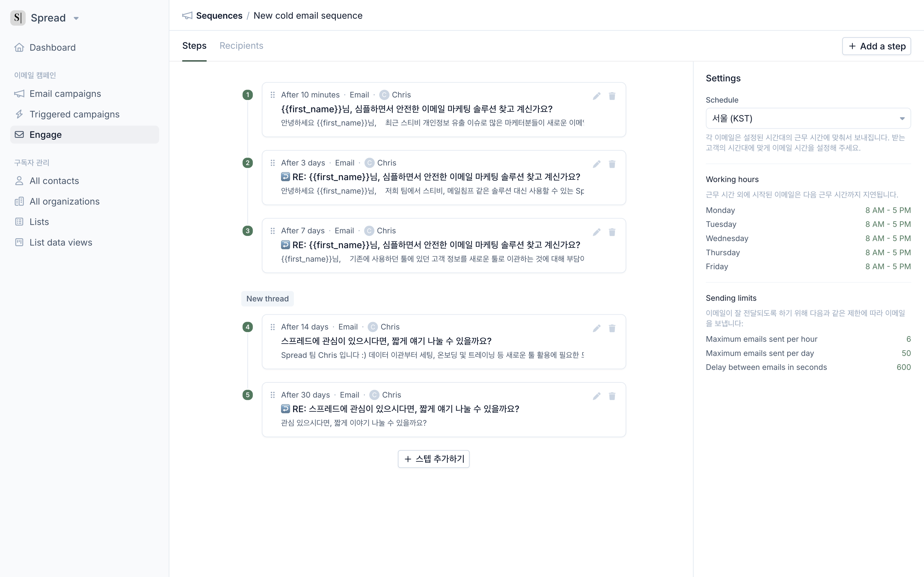Click the drag handle on step 4
The width and height of the screenshot is (924, 577).
click(273, 327)
